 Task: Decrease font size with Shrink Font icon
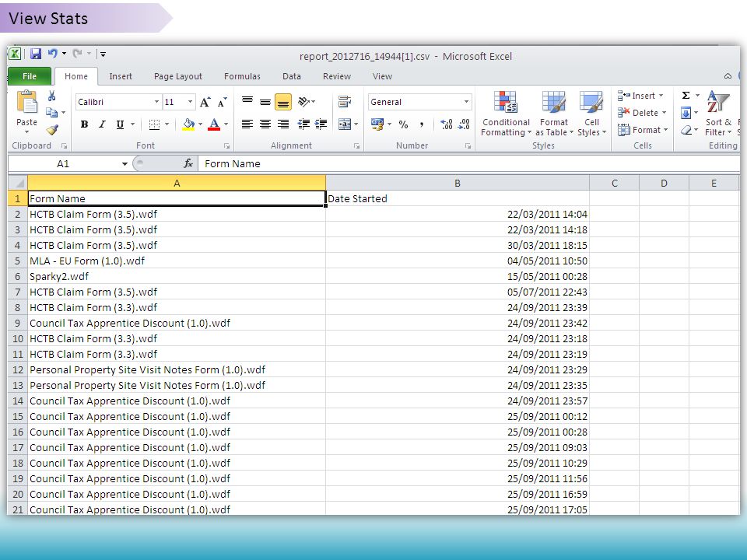click(x=222, y=102)
